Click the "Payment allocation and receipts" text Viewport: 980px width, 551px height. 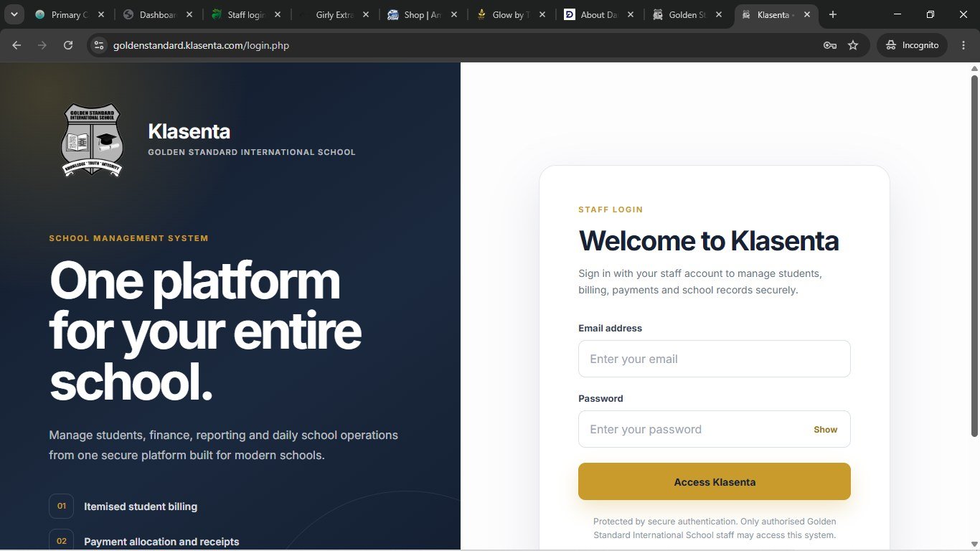(x=161, y=542)
